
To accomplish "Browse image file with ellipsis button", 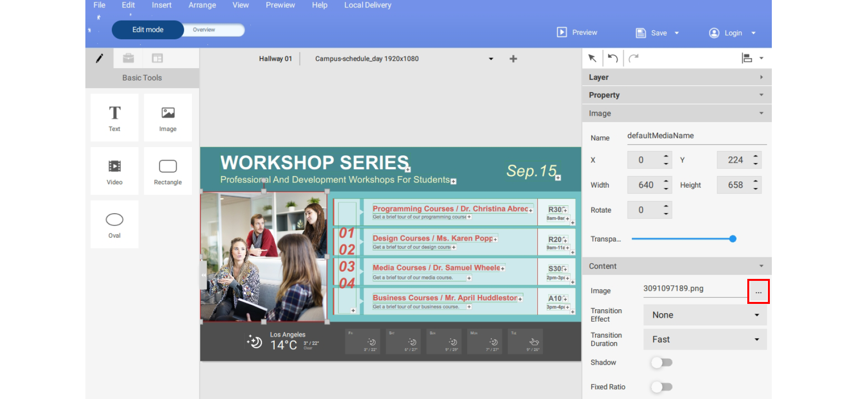I will (x=758, y=292).
